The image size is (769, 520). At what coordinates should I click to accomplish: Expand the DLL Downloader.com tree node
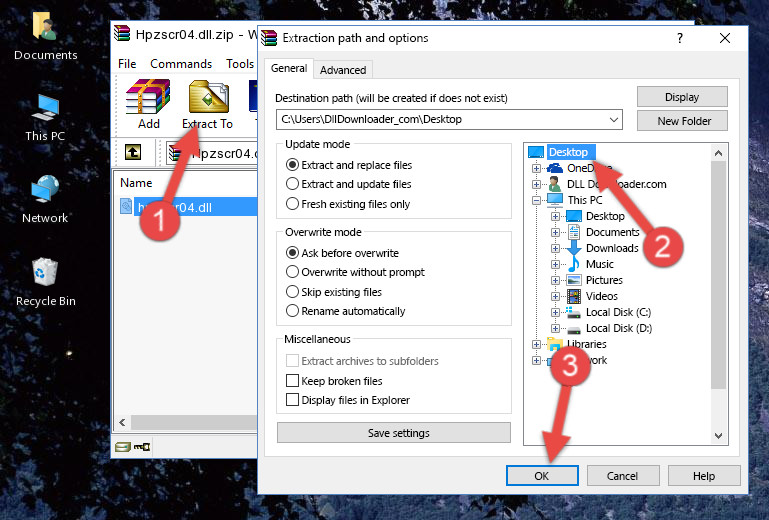[x=537, y=184]
